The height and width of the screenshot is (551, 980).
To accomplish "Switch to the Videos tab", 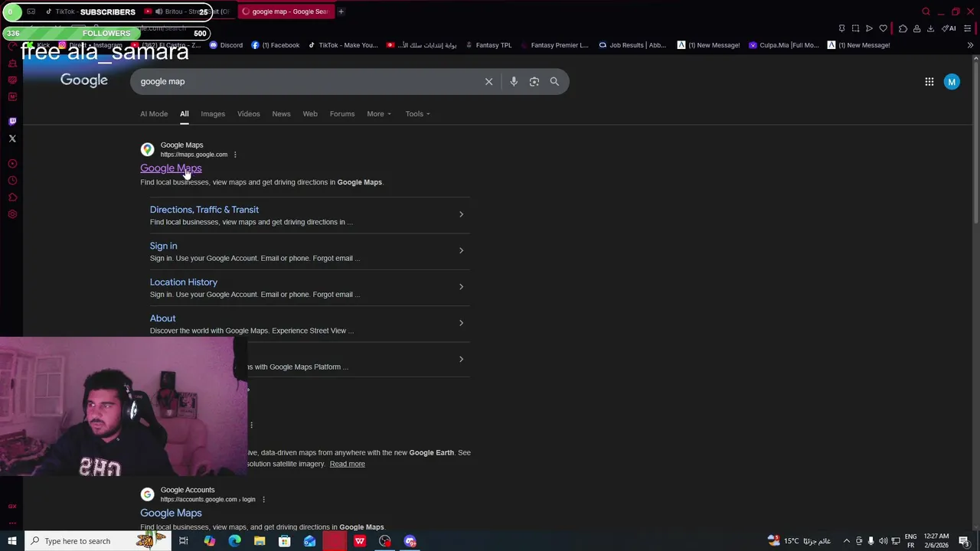I will click(x=249, y=114).
